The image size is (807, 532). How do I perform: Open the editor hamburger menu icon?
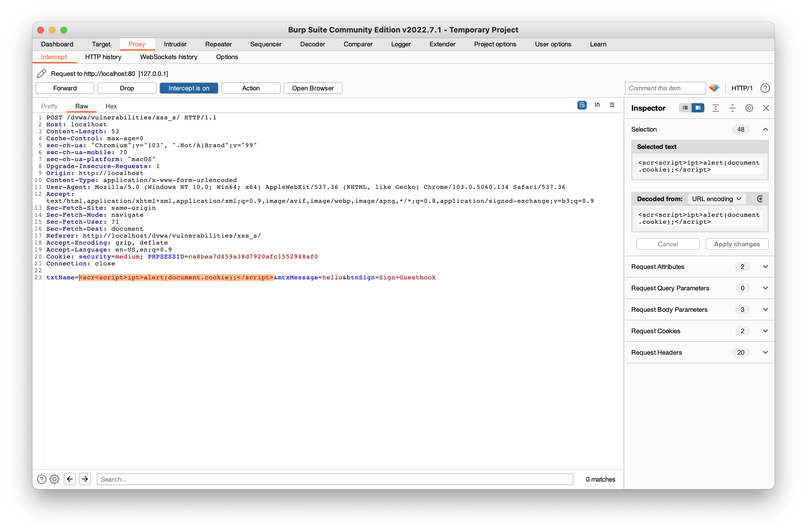612,105
